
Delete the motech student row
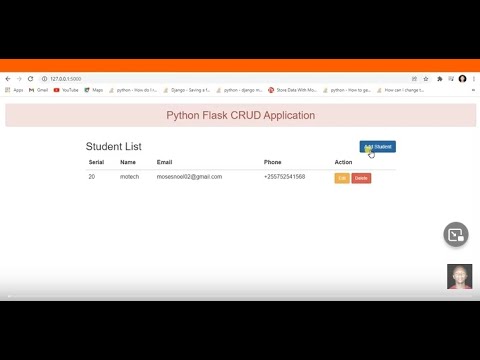pyautogui.click(x=361, y=178)
